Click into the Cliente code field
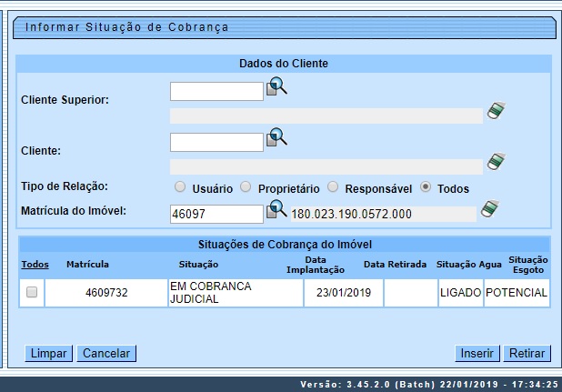The height and width of the screenshot is (392, 562). pyautogui.click(x=216, y=142)
